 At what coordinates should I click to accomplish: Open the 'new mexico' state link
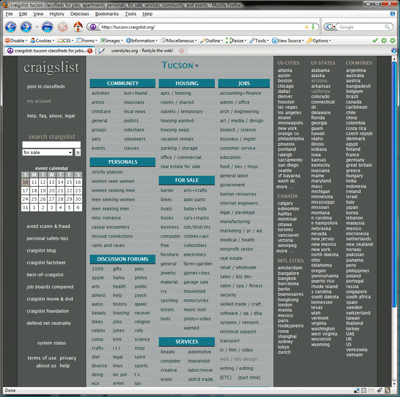pos(323,244)
